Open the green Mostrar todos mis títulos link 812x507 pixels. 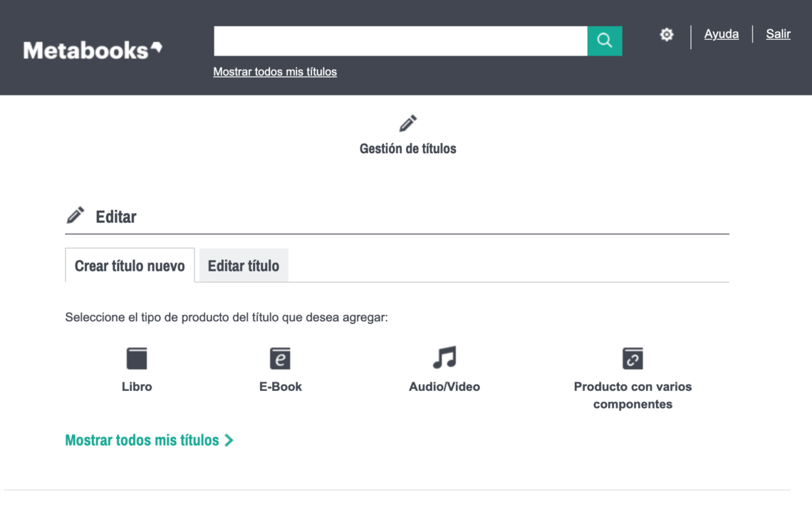142,440
